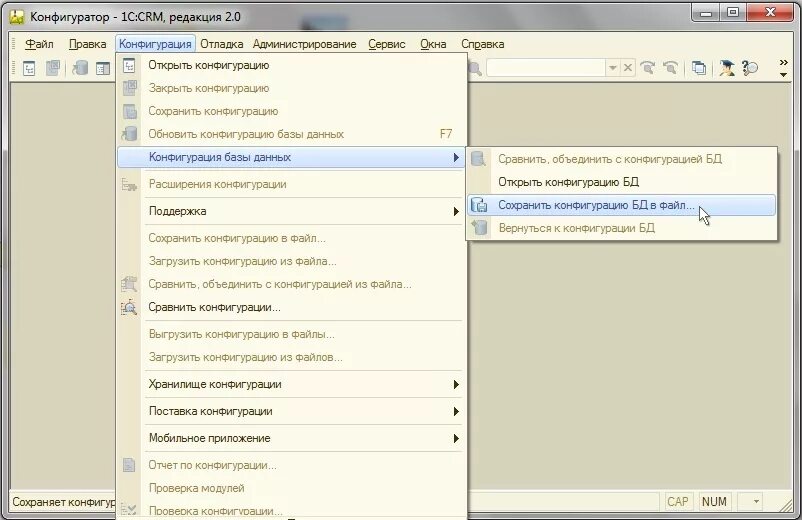Click icon beside Вернуться к конфигурации БД

479,228
